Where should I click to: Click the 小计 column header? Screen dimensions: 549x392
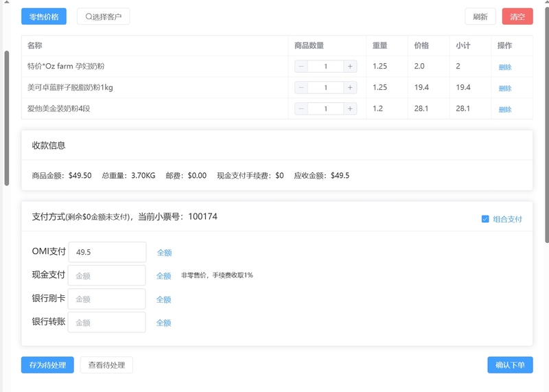463,45
